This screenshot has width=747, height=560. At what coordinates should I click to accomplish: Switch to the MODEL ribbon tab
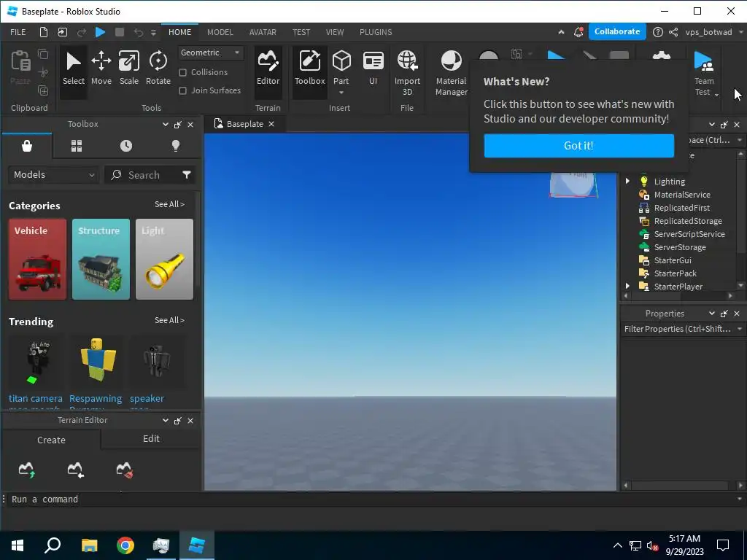pos(220,32)
